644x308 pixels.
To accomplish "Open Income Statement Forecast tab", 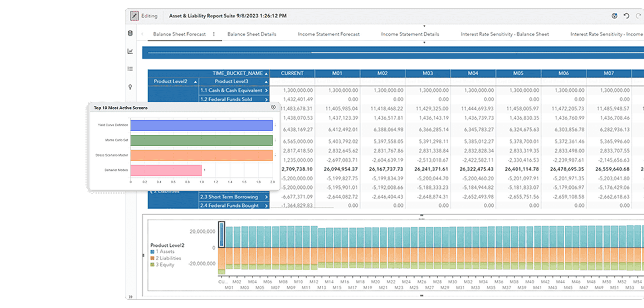I will pos(329,34).
